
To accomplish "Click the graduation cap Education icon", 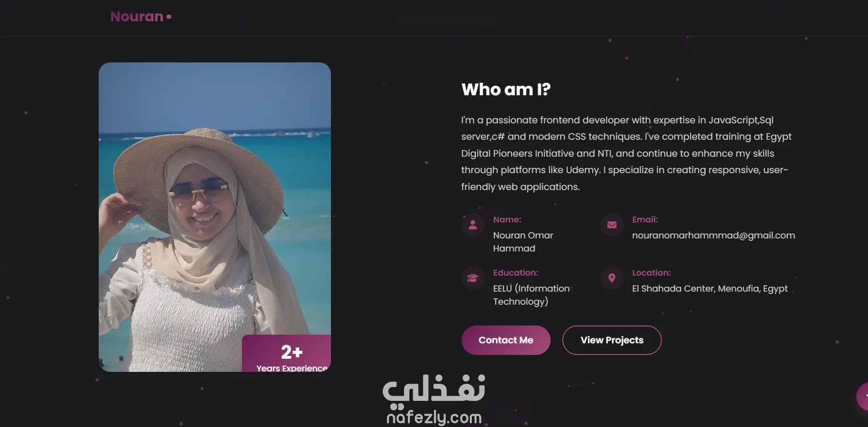I will coord(473,278).
